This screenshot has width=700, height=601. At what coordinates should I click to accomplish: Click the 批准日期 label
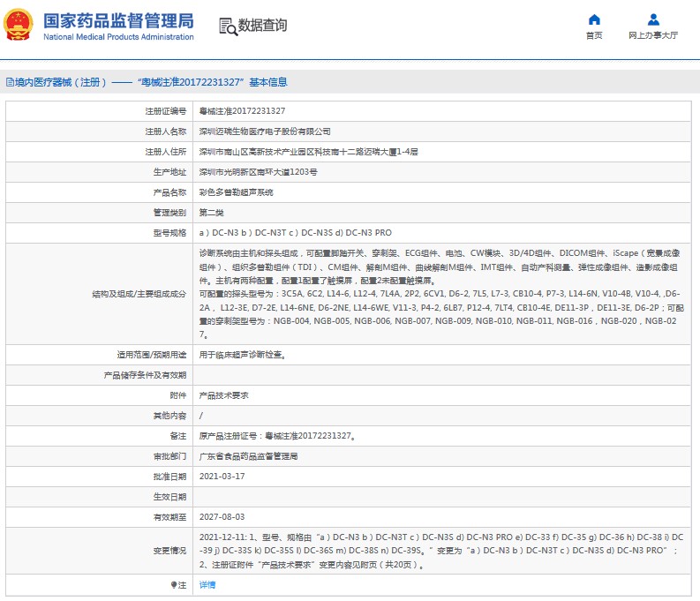click(x=169, y=477)
